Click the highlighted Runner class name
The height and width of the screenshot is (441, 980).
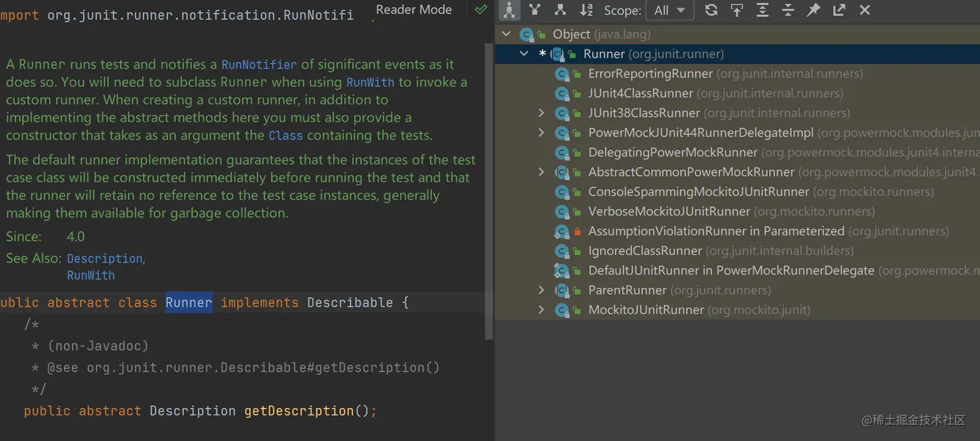point(189,302)
